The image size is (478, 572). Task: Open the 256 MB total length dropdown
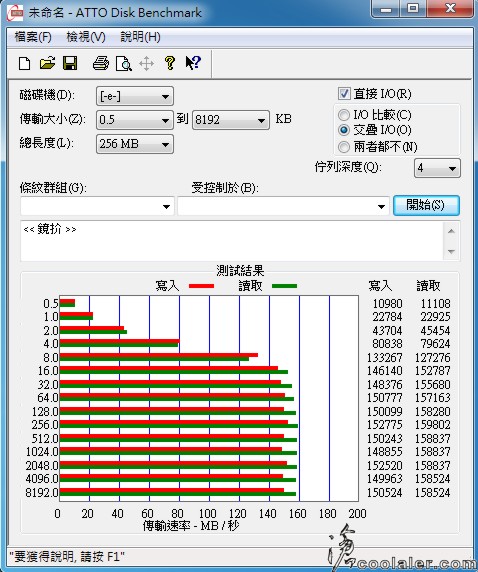point(135,144)
